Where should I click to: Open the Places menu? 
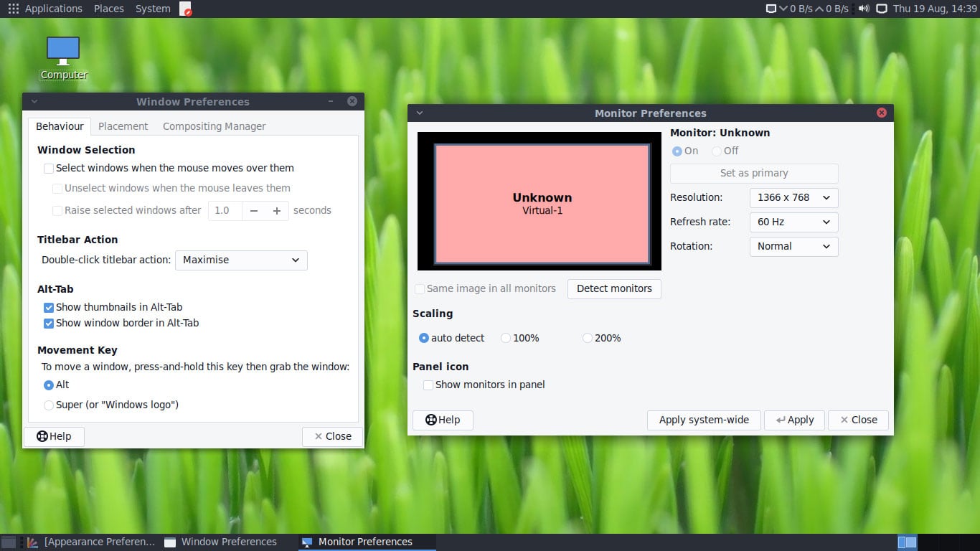108,9
